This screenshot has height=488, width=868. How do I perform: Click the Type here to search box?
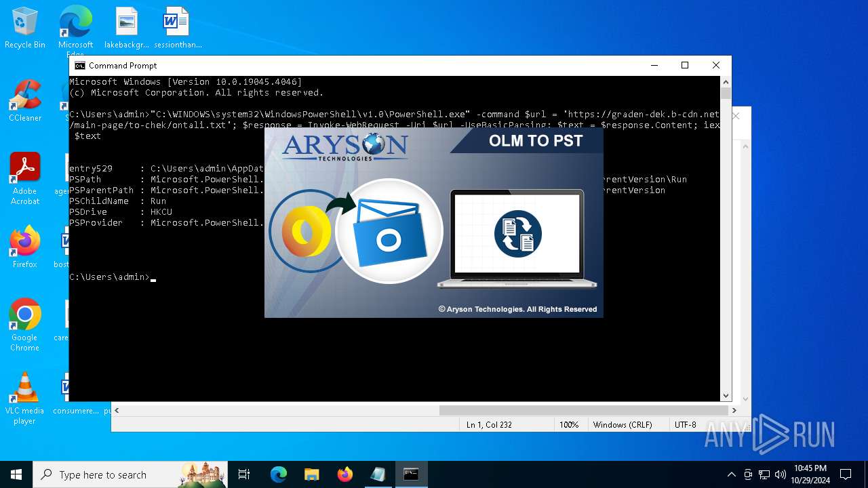tap(129, 474)
